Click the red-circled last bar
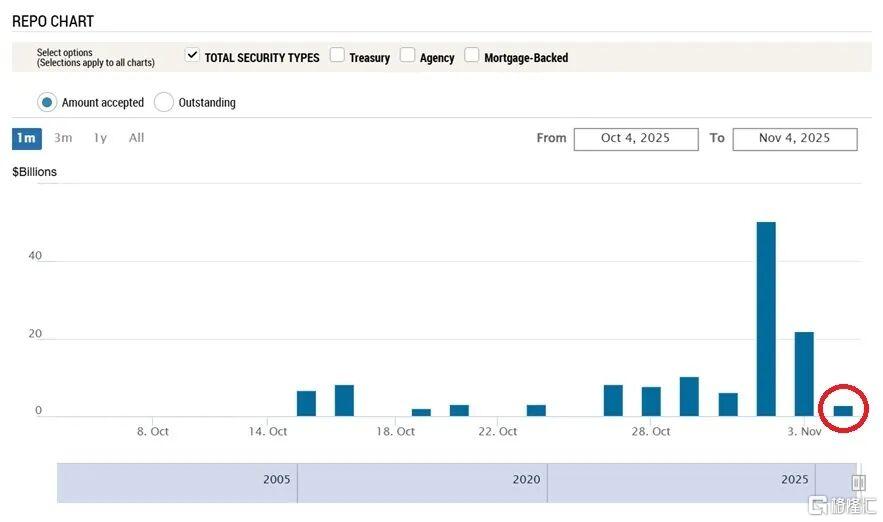This screenshot has height=522, width=883. click(x=843, y=410)
